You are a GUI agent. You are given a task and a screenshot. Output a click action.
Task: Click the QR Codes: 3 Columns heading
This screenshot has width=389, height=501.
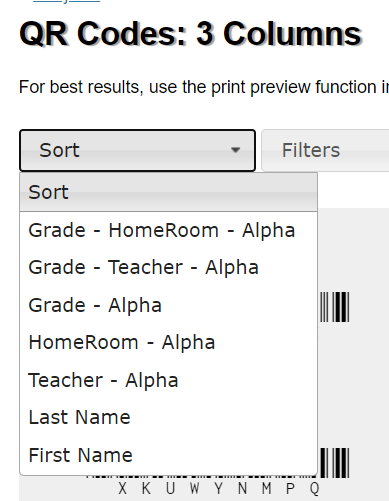tap(190, 34)
